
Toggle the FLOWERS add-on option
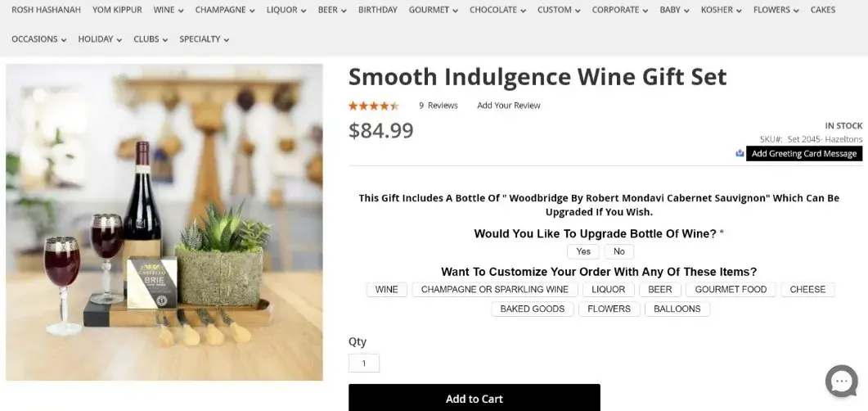[609, 309]
